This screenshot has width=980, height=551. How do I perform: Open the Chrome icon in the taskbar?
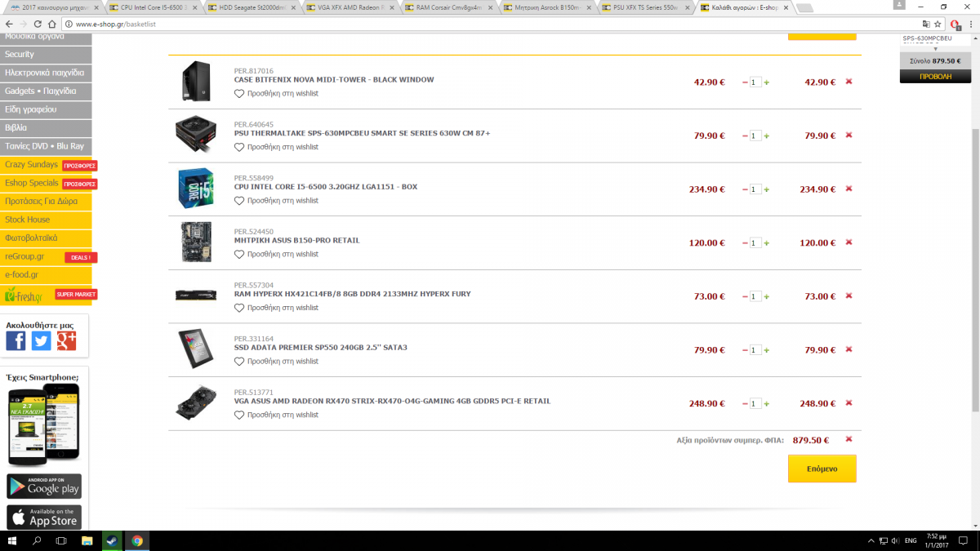click(x=136, y=540)
